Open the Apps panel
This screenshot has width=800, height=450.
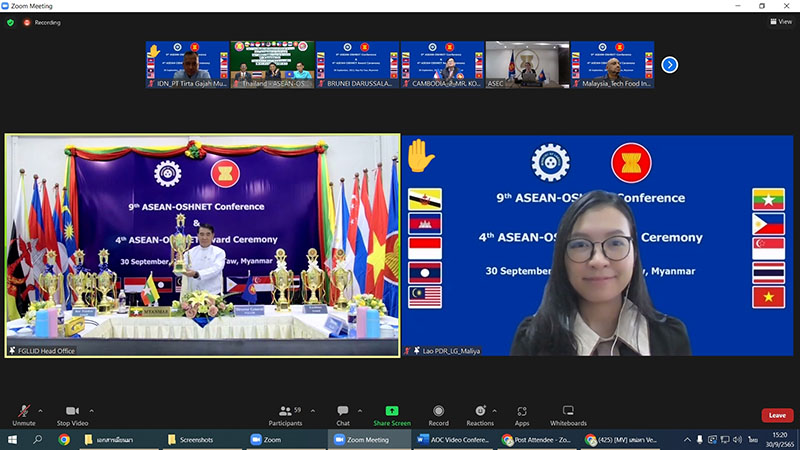point(522,412)
